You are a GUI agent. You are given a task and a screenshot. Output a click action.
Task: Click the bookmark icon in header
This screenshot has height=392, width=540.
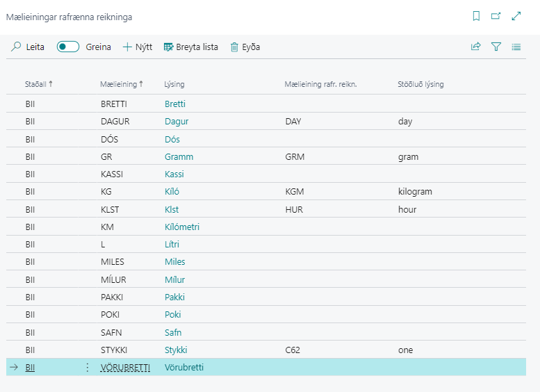pos(476,16)
